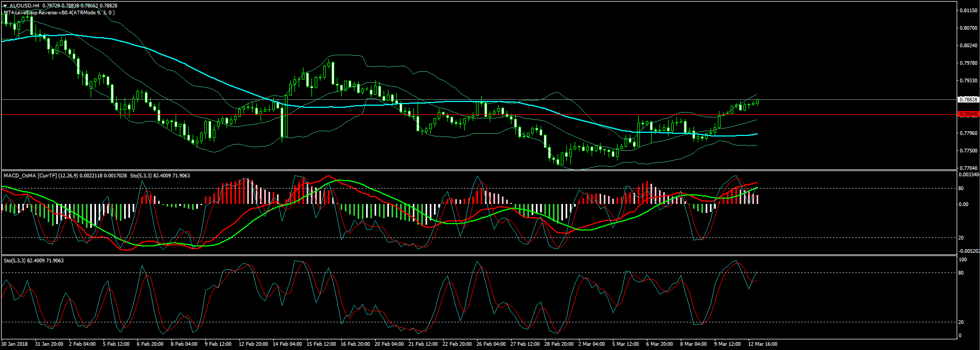Click the white 0.78828 current price tag
980x350 pixels.
point(969,99)
